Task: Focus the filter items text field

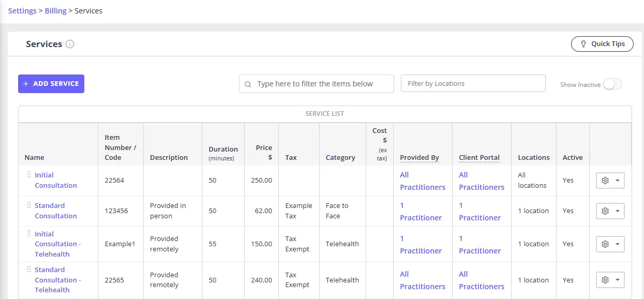Action: [x=317, y=84]
